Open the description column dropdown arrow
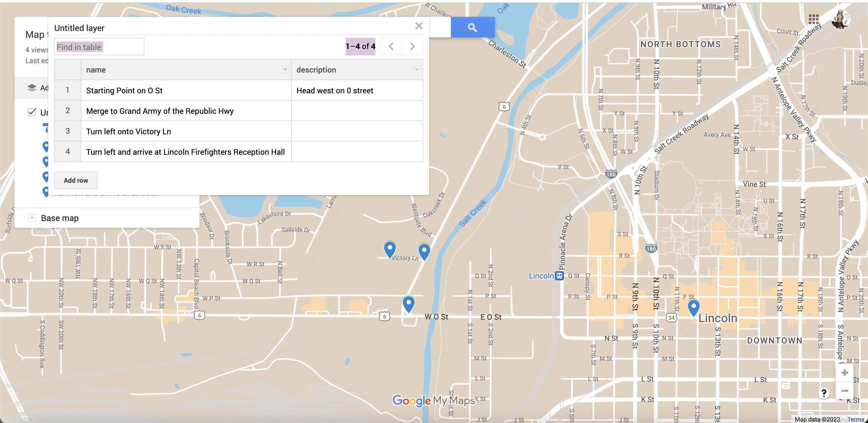 tap(417, 70)
